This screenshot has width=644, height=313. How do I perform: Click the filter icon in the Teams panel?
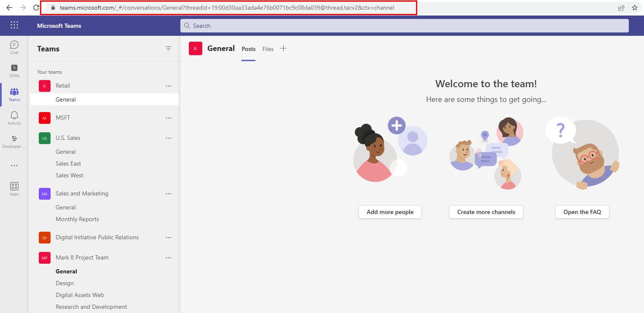169,48
